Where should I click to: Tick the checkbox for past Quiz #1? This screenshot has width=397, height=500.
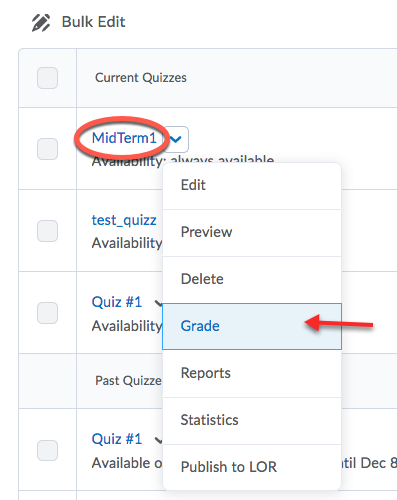pyautogui.click(x=47, y=450)
